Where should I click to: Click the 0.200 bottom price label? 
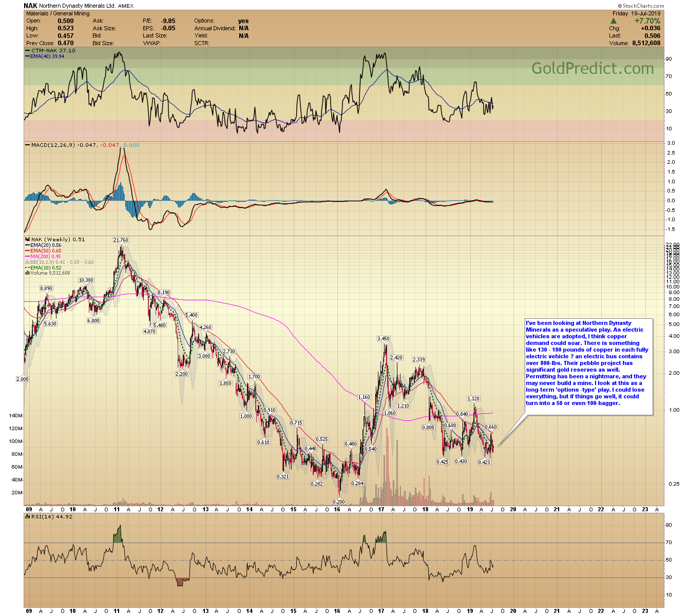point(339,502)
